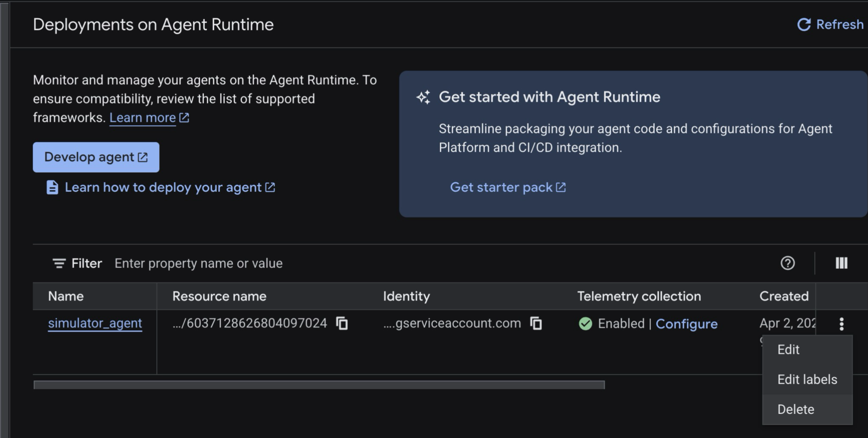This screenshot has height=438, width=868.
Task: Open the column display options icon
Action: click(x=841, y=263)
